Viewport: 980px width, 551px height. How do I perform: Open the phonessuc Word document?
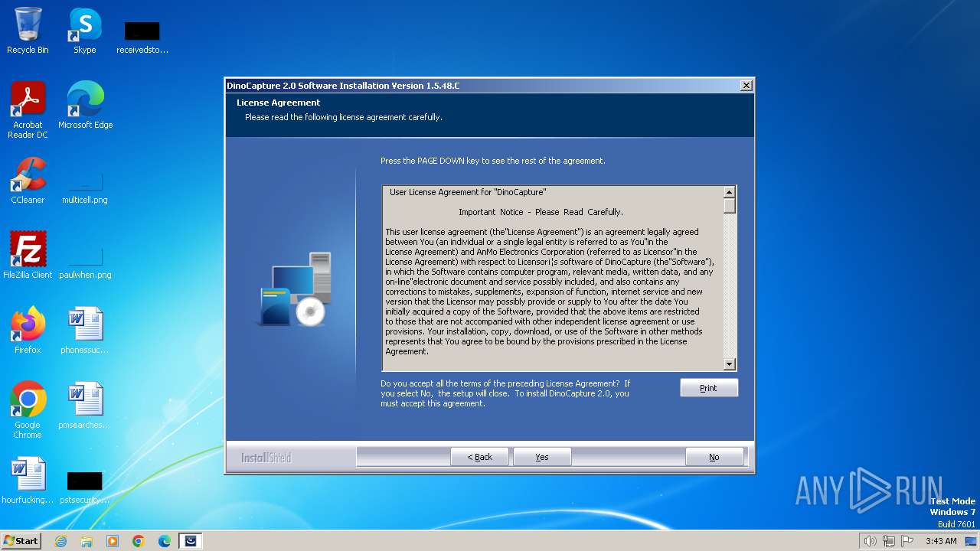[85, 331]
